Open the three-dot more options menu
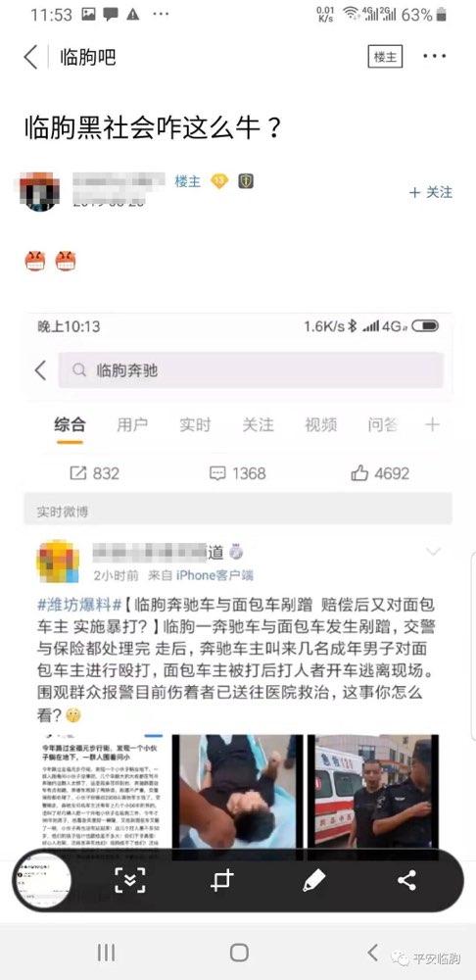Viewport: 476px width, 980px height. click(x=434, y=56)
